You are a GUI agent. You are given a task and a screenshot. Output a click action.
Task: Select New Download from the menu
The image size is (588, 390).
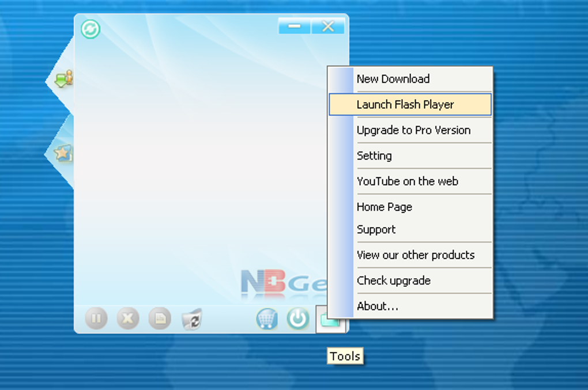click(x=410, y=79)
